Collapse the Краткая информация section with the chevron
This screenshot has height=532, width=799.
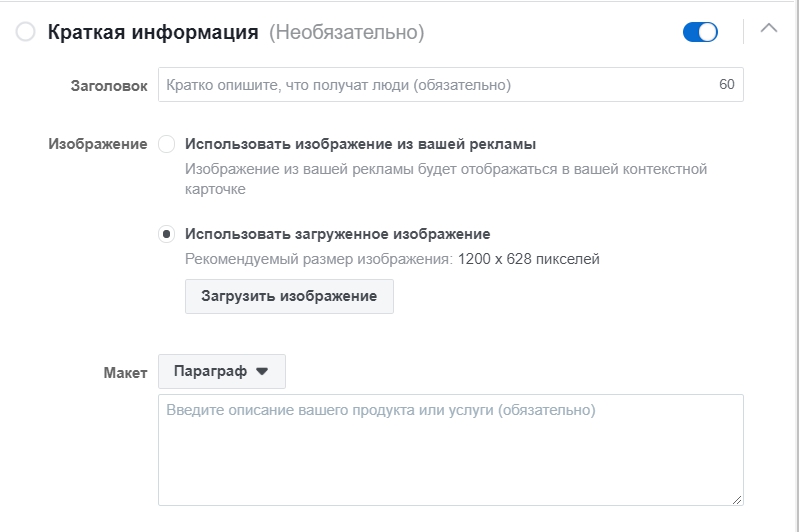pyautogui.click(x=769, y=29)
